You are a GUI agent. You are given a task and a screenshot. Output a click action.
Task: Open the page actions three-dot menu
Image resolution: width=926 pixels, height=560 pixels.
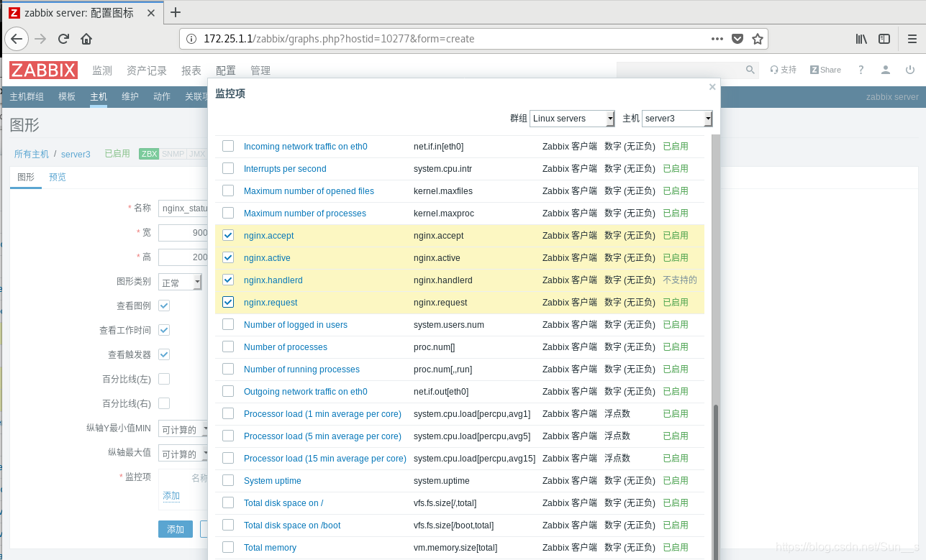coord(717,39)
